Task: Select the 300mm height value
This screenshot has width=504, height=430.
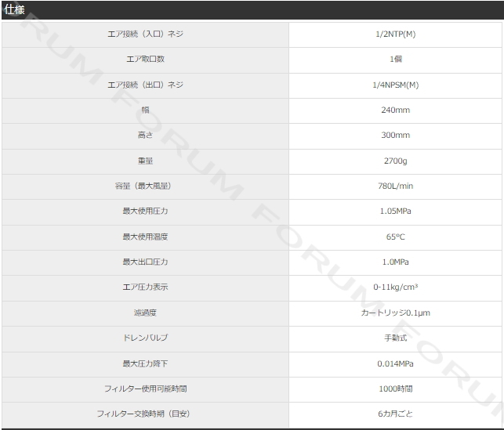Action: pyautogui.click(x=396, y=136)
